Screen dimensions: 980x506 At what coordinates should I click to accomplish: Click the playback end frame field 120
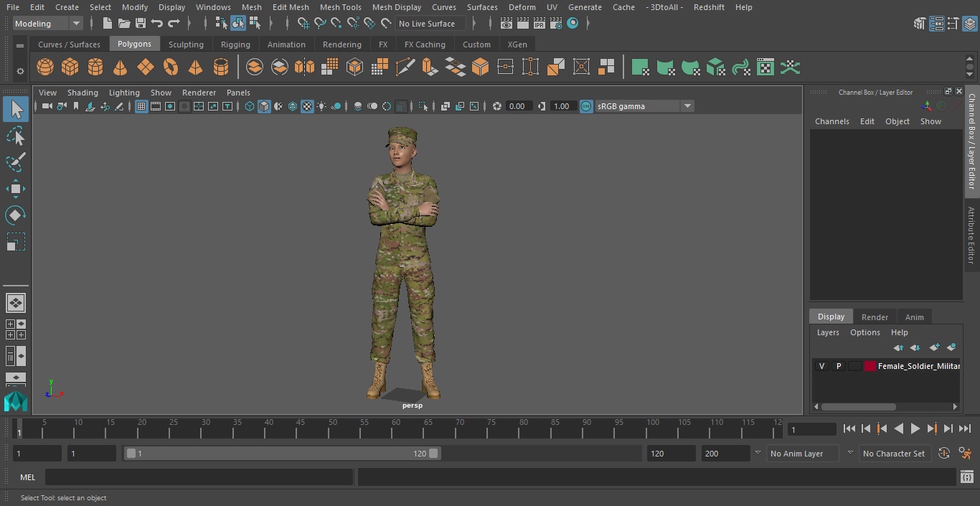pyautogui.click(x=671, y=454)
